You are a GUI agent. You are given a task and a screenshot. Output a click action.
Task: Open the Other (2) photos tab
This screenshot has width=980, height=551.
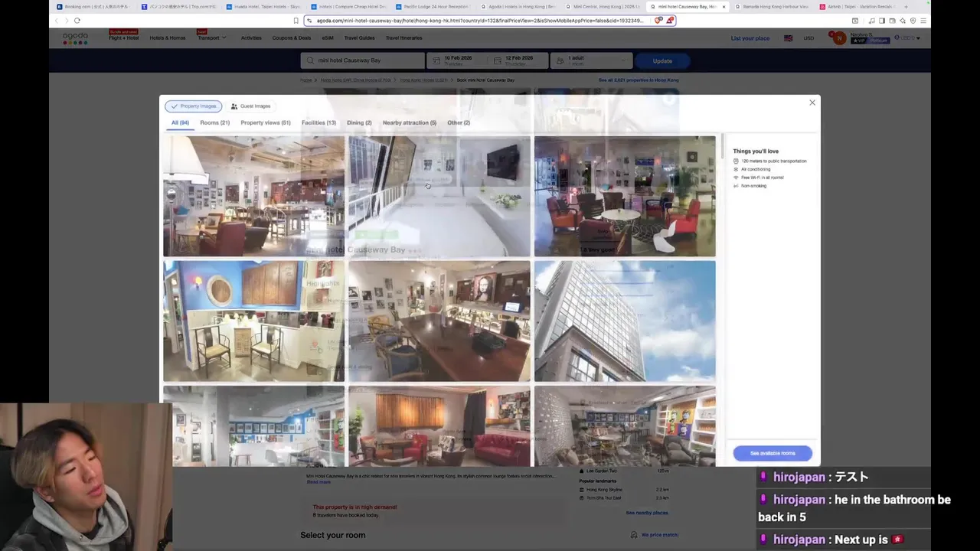click(459, 122)
